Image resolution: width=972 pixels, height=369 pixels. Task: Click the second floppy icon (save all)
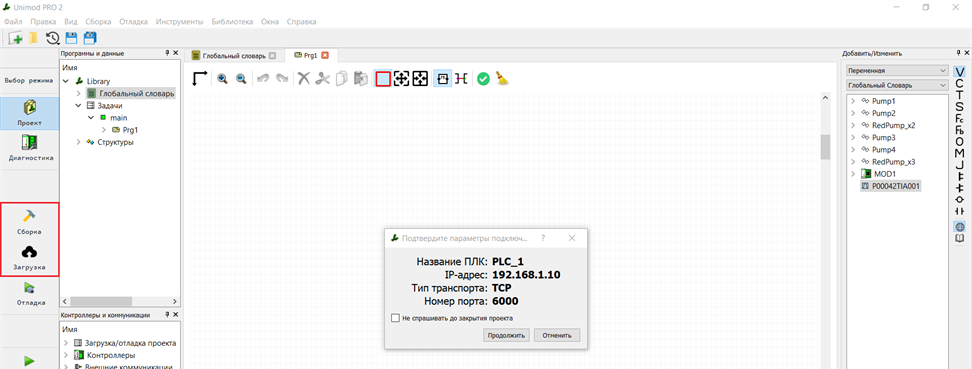coord(90,38)
